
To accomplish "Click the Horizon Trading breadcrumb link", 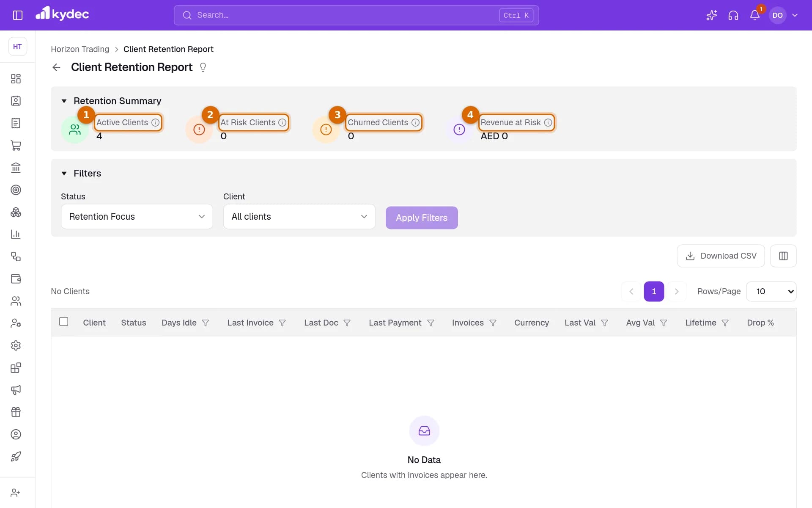I will [80, 49].
